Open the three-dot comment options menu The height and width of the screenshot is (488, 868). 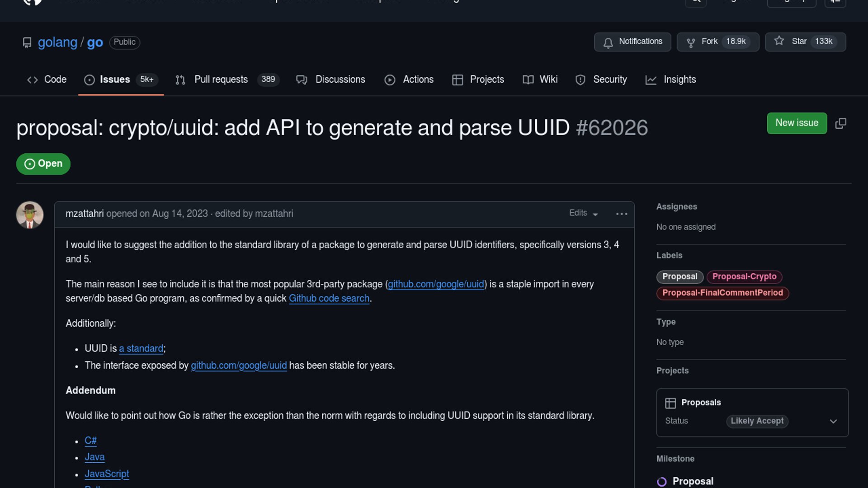tap(622, 214)
